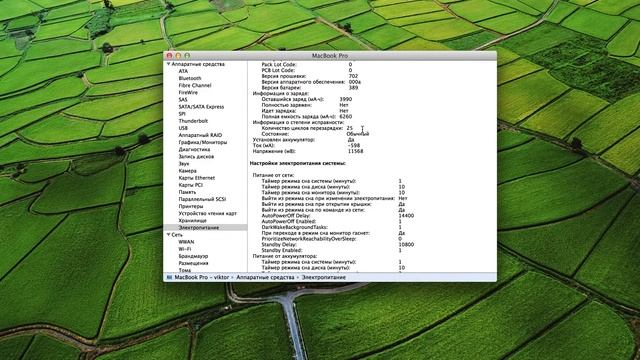The height and width of the screenshot is (360, 640).
Task: Open Размещения under Сеть
Action: 193,263
